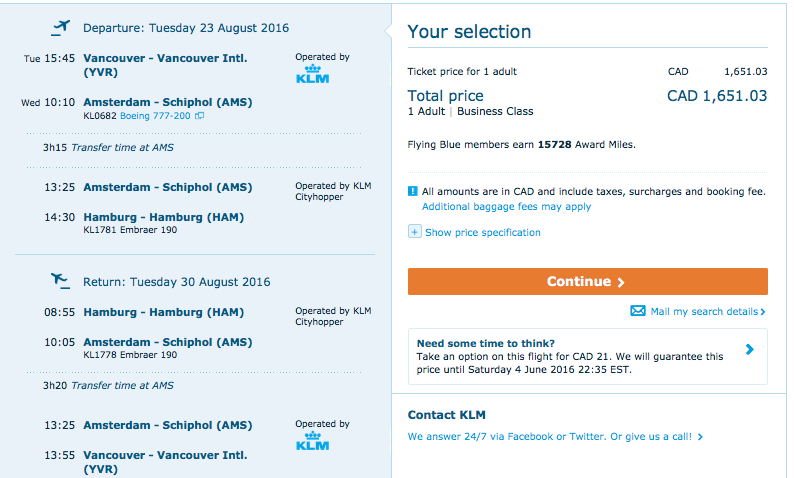794x478 pixels.
Task: Click the external link icon beside Boeing 777-200
Action: (200, 116)
